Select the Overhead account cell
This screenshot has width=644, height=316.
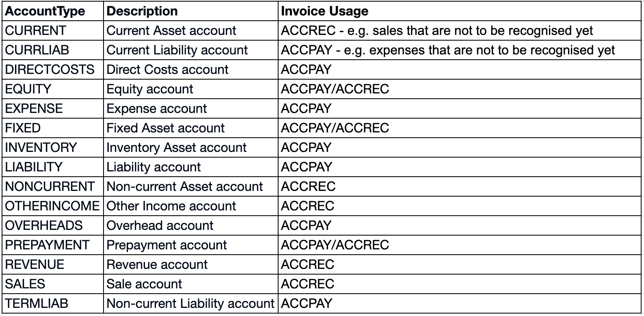(160, 225)
